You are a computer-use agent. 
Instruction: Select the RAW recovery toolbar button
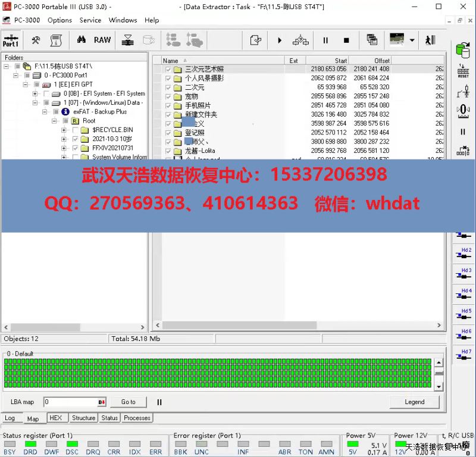click(102, 40)
